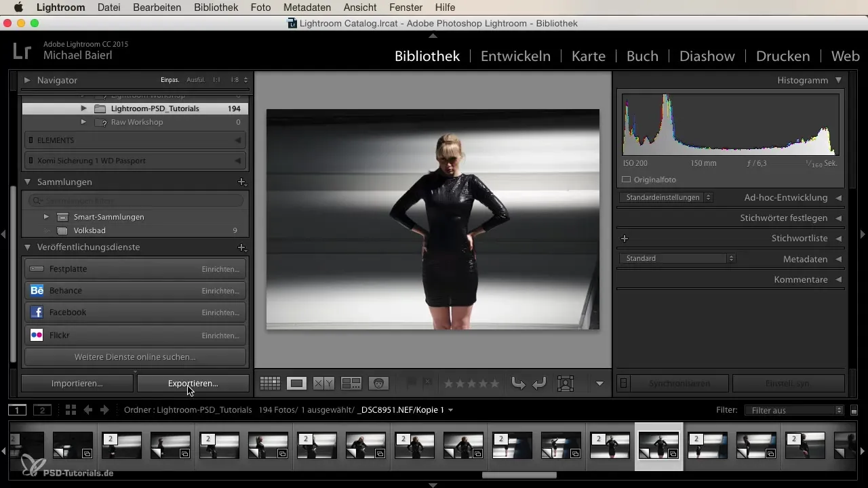Screen dimensions: 868x488
Task: Hide the right panel via edge arrow
Action: [x=863, y=234]
